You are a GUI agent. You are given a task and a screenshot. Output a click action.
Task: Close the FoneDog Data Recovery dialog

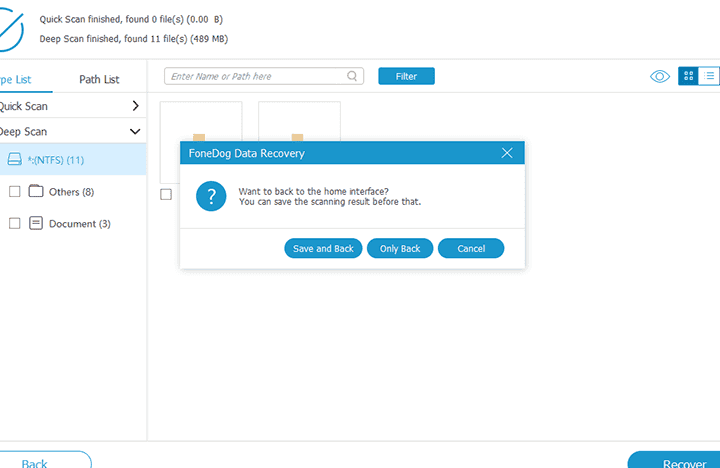click(507, 153)
